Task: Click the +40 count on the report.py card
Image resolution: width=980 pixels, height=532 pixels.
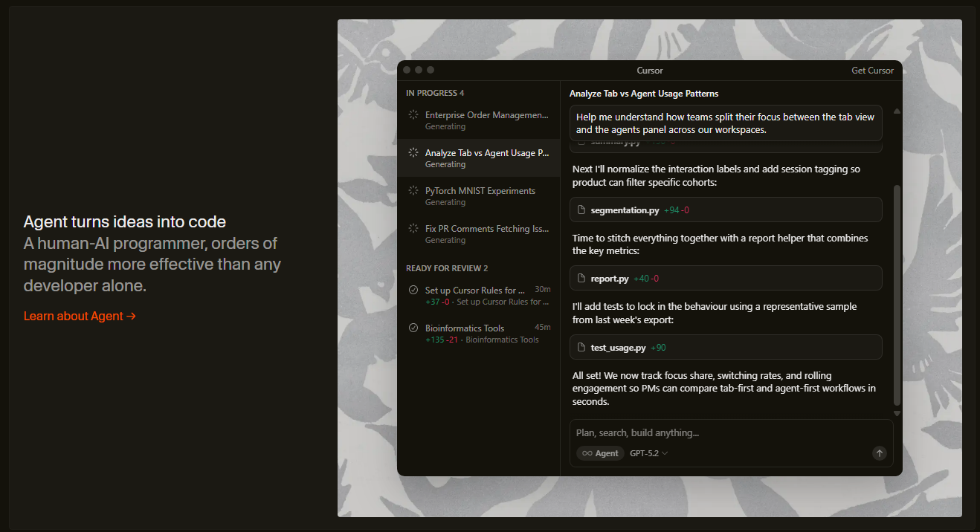Action: pos(642,279)
